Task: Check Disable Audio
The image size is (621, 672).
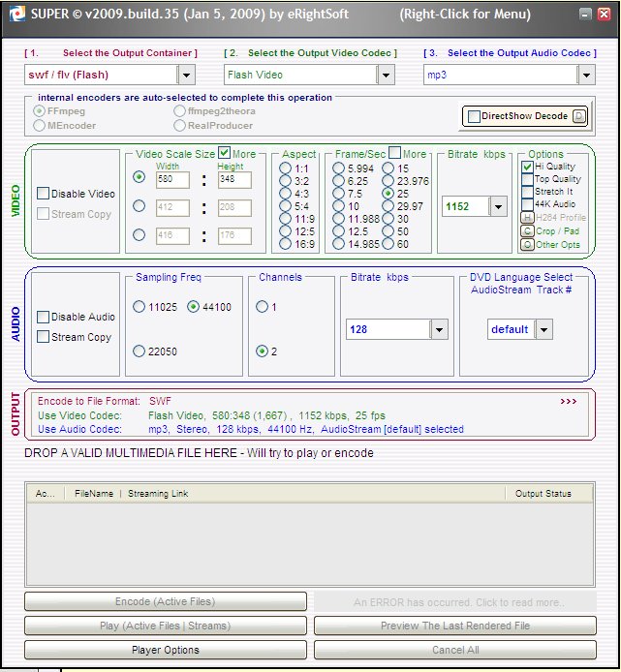Action: (x=43, y=317)
